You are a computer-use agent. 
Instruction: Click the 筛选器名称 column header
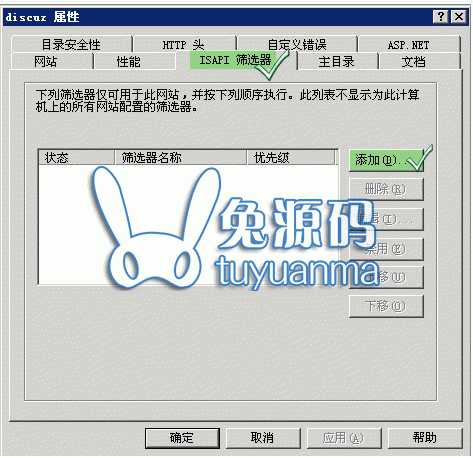tap(180, 157)
